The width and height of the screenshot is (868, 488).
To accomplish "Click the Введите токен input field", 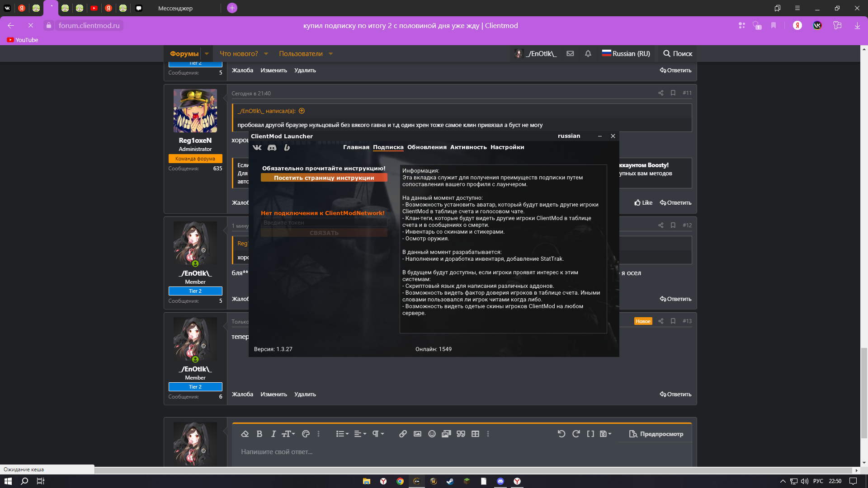I will 324,222.
